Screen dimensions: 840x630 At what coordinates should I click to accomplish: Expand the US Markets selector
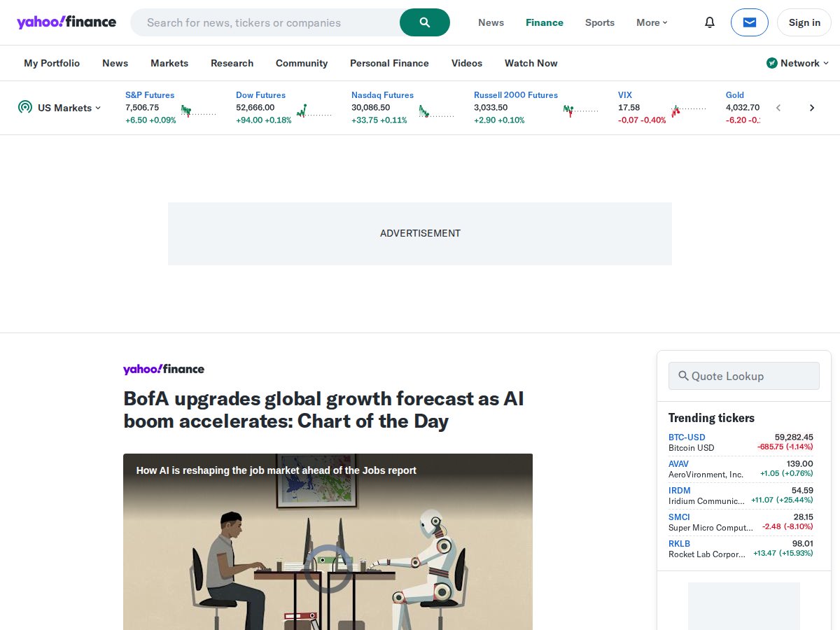pyautogui.click(x=59, y=107)
